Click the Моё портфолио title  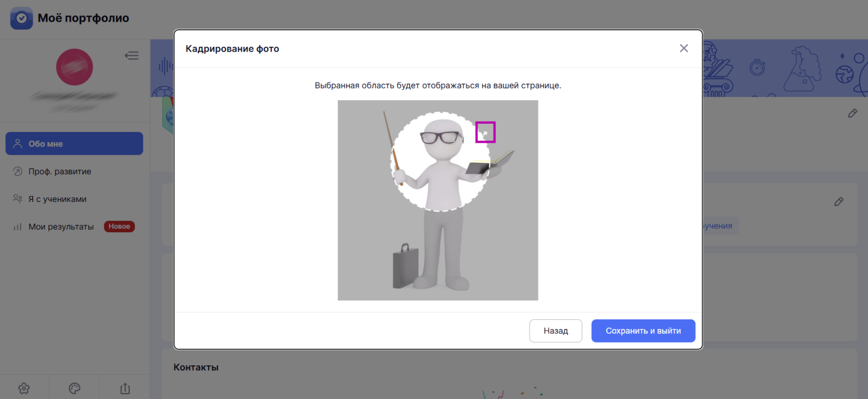pyautogui.click(x=83, y=18)
